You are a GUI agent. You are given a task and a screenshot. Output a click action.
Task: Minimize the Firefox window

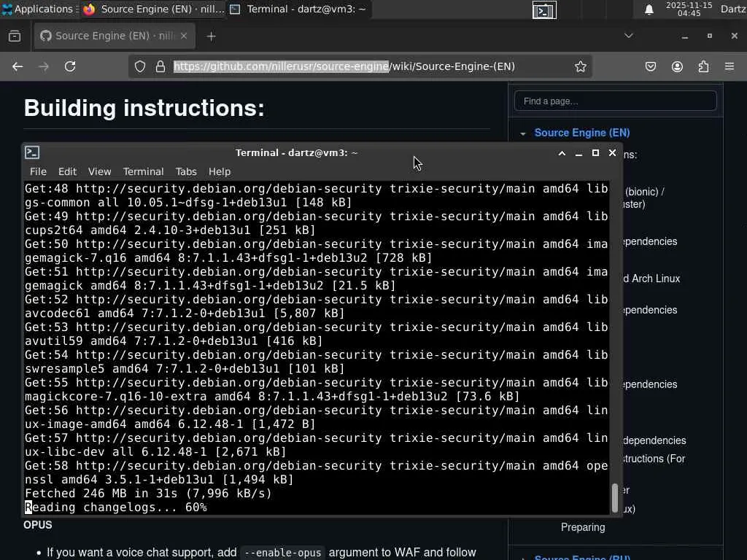684,36
